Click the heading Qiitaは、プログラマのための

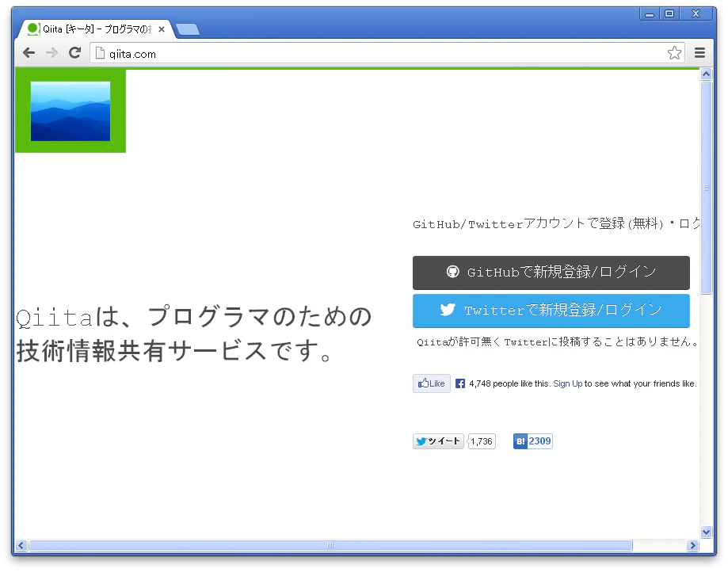193,317
